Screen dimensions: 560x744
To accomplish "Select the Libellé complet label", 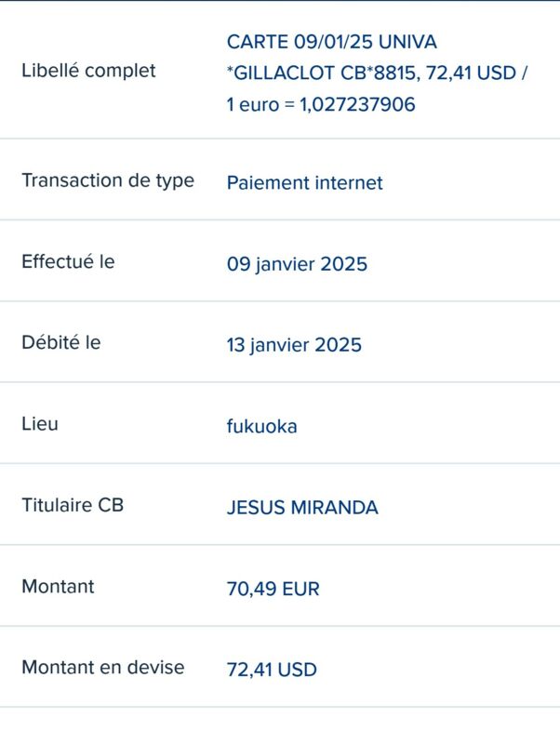I will click(x=88, y=71).
